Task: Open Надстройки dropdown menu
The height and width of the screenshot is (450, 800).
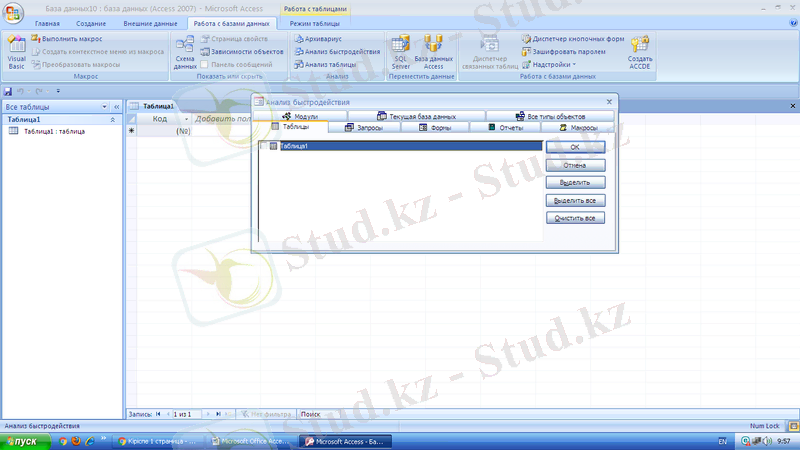Action: coord(549,65)
